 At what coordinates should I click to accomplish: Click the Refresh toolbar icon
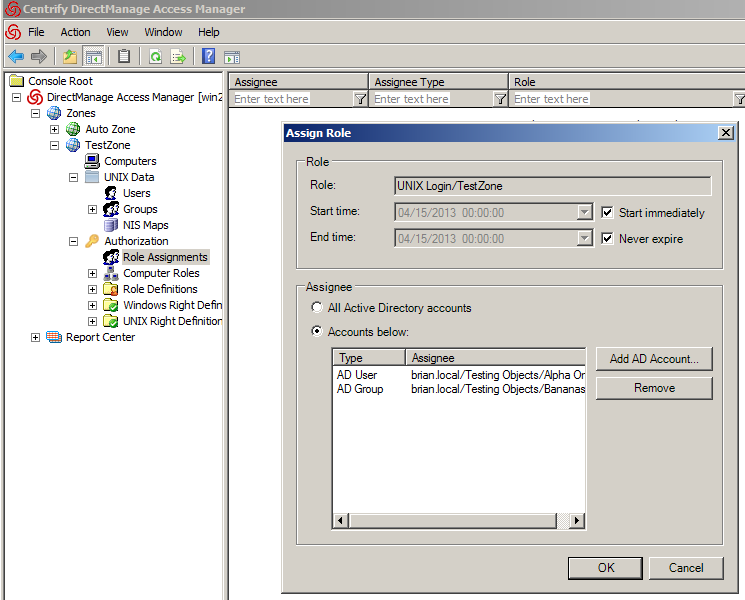pyautogui.click(x=155, y=57)
